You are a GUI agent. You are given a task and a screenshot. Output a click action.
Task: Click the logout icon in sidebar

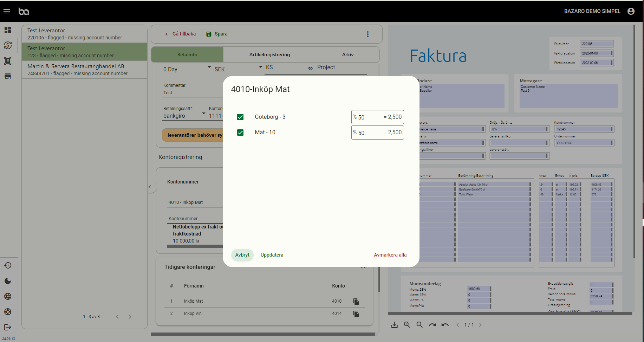click(8, 327)
